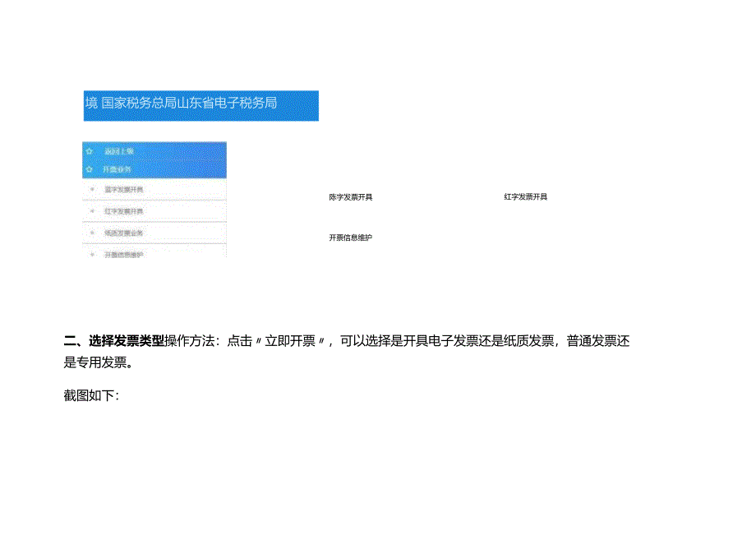The height and width of the screenshot is (535, 756).
Task: Click the star icon beside 开票业务
Action: [88, 168]
